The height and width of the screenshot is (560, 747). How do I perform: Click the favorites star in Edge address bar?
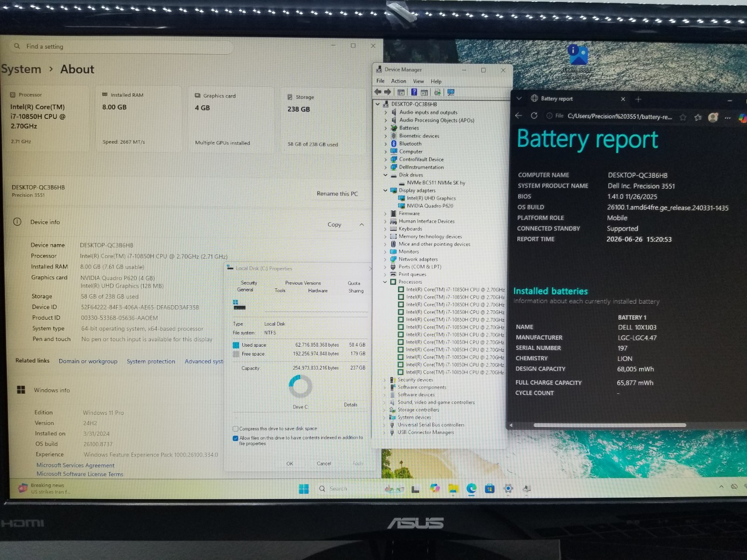pos(683,117)
